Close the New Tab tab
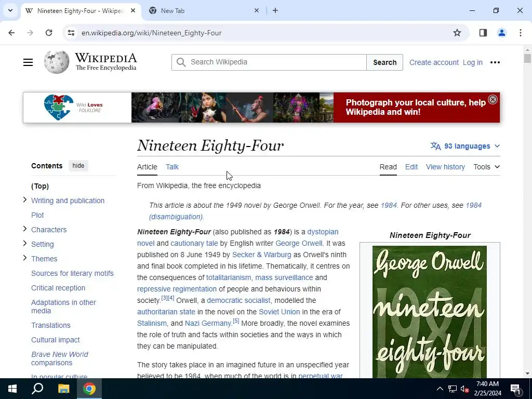 (x=257, y=10)
